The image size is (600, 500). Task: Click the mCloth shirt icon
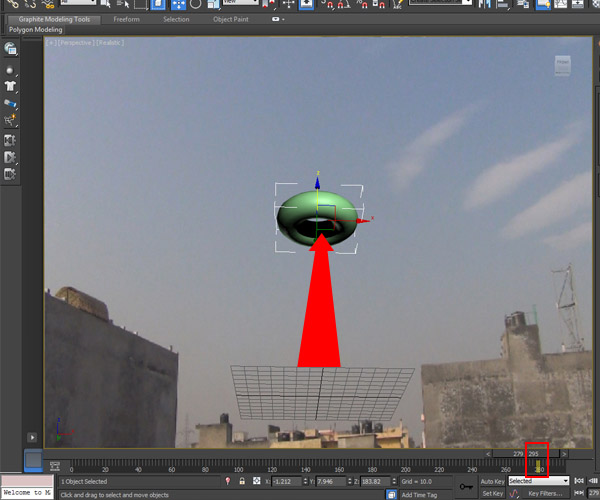10,86
